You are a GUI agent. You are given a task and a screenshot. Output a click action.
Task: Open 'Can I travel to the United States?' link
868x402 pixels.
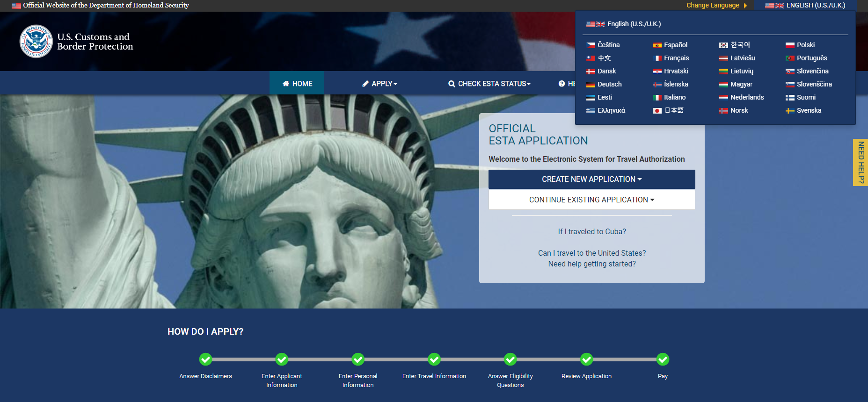click(x=591, y=253)
